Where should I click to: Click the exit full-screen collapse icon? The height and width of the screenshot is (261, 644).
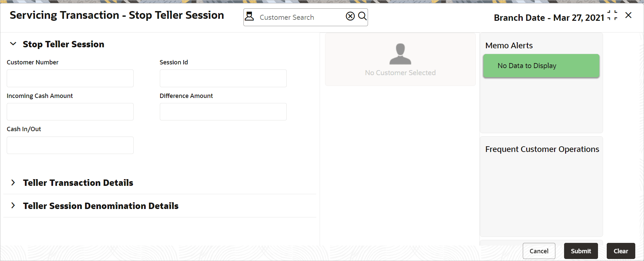pyautogui.click(x=612, y=15)
